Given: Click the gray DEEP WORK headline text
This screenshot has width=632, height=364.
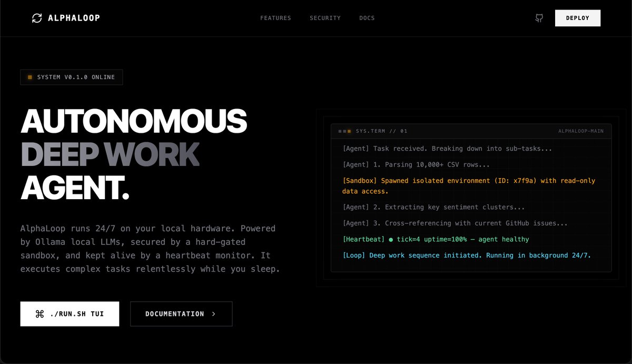Looking at the screenshot, I should coord(110,154).
